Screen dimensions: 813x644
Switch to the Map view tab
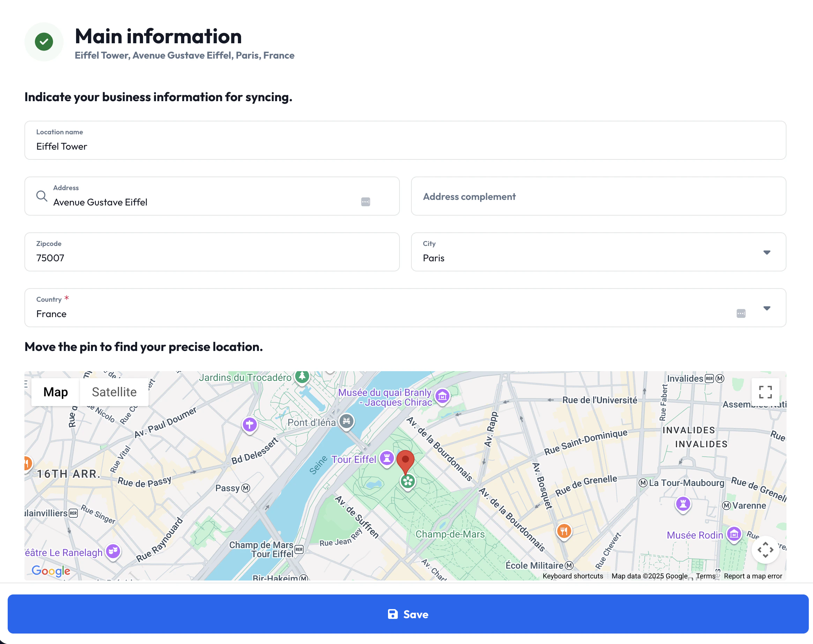point(56,392)
